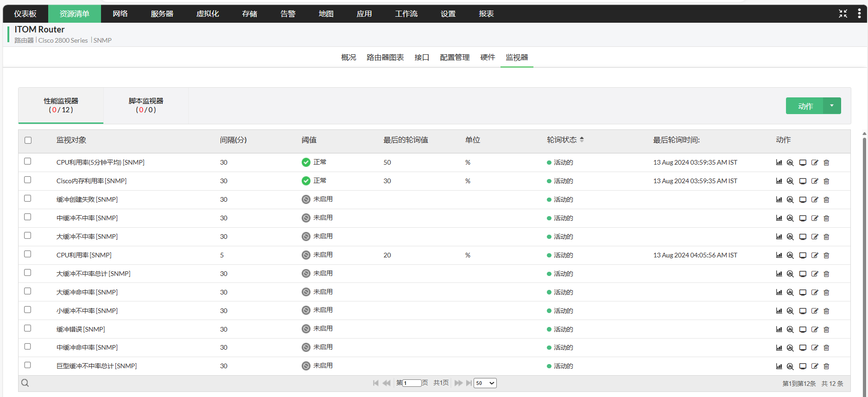This screenshot has width=868, height=397.
Task: Click magnifier icon in 大缓冲不中率总计 row
Action: [790, 274]
